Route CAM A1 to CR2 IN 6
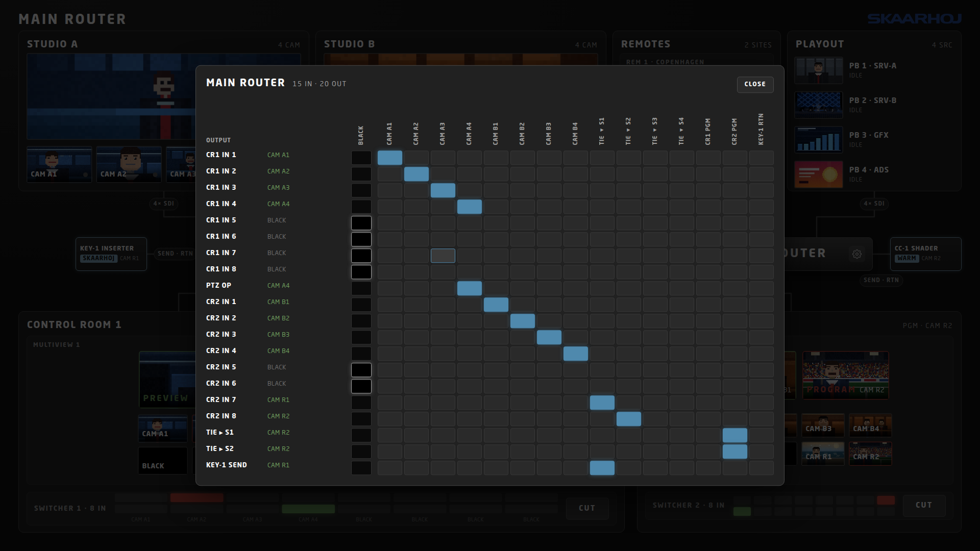980x551 pixels. (x=390, y=386)
